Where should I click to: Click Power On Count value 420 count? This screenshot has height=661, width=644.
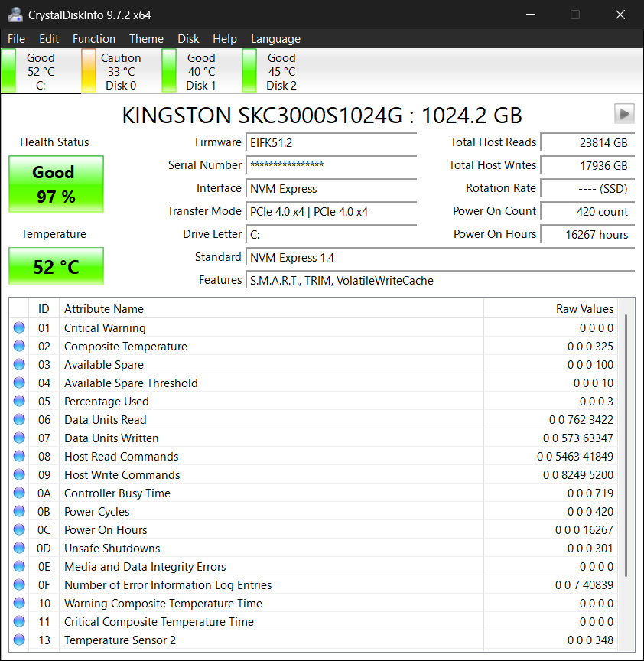coord(587,211)
